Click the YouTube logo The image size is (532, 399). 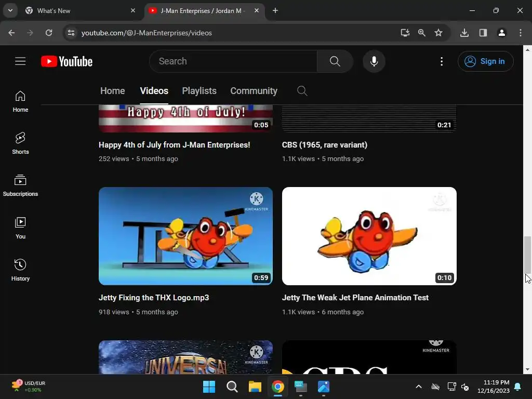(x=66, y=61)
